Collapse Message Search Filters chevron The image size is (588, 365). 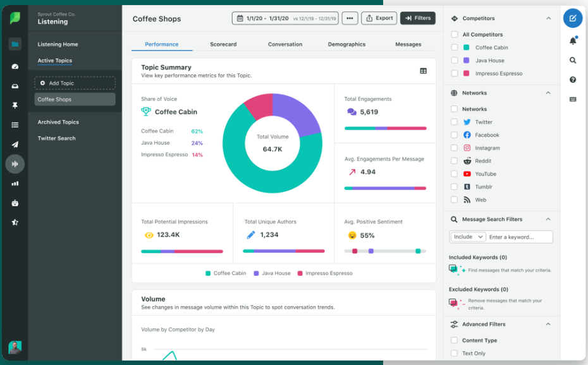pyautogui.click(x=548, y=219)
